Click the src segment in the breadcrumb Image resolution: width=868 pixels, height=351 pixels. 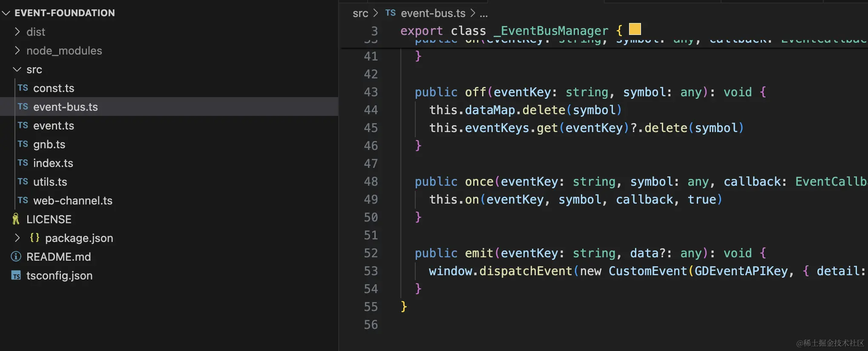click(360, 14)
